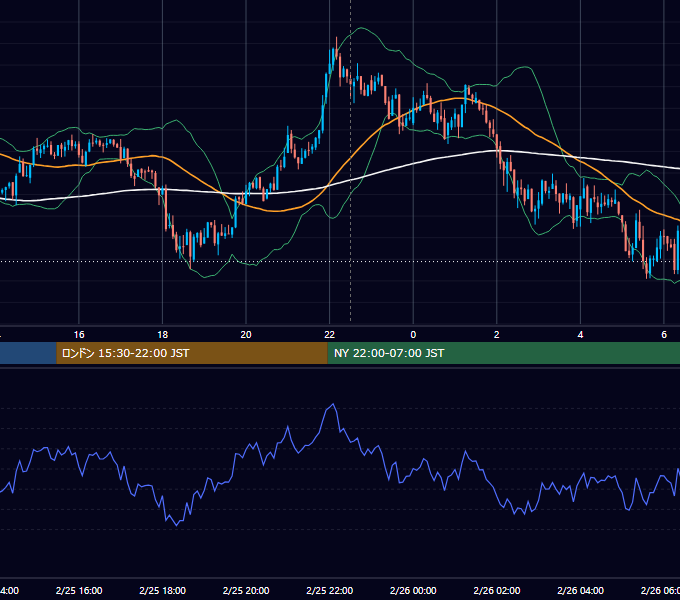Viewport: 680px width, 600px height.
Task: Click the highest peak of the blue oscillator line
Action: [x=333, y=404]
